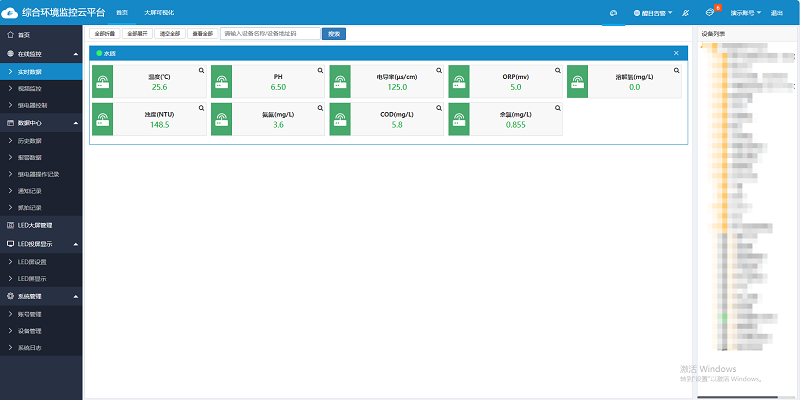
Task: Click the 退出 logout link
Action: coord(777,13)
